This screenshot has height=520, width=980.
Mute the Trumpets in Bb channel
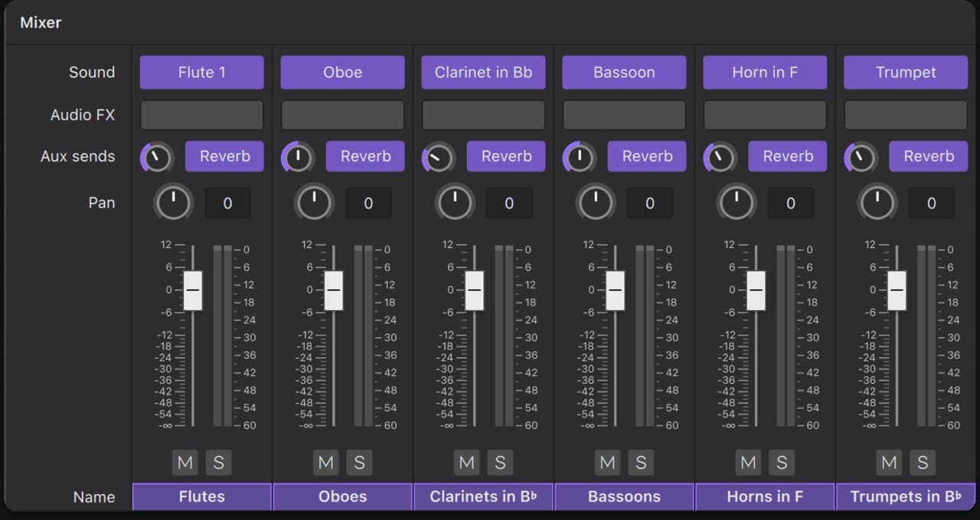click(x=890, y=463)
